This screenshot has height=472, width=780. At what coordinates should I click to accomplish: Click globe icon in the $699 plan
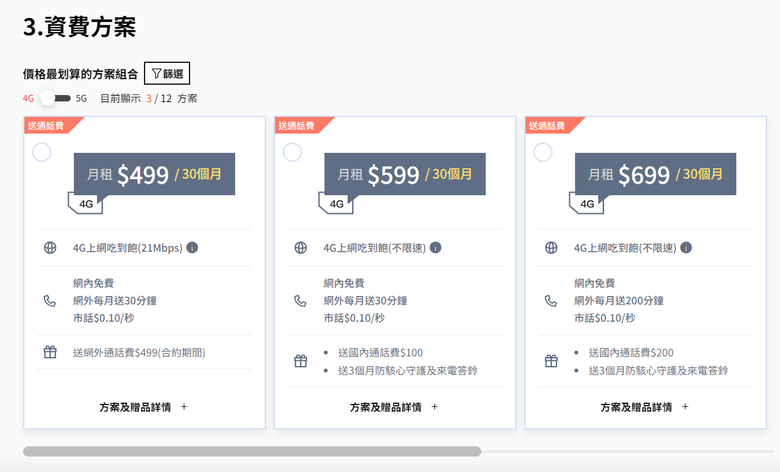(x=551, y=247)
